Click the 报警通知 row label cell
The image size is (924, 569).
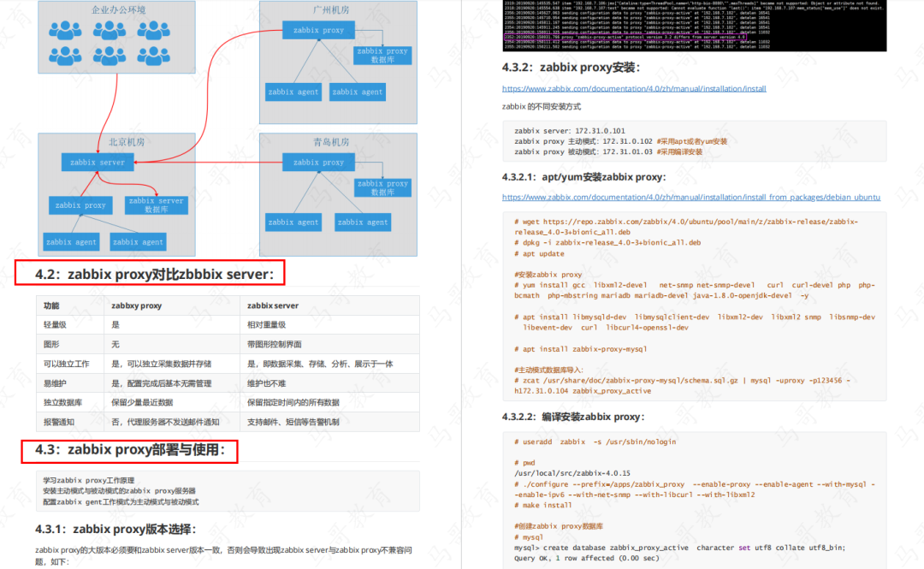(x=70, y=422)
